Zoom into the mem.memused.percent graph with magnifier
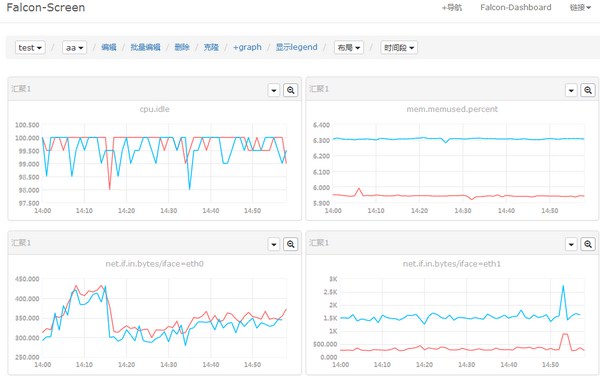This screenshot has width=600, height=376. pyautogui.click(x=588, y=90)
